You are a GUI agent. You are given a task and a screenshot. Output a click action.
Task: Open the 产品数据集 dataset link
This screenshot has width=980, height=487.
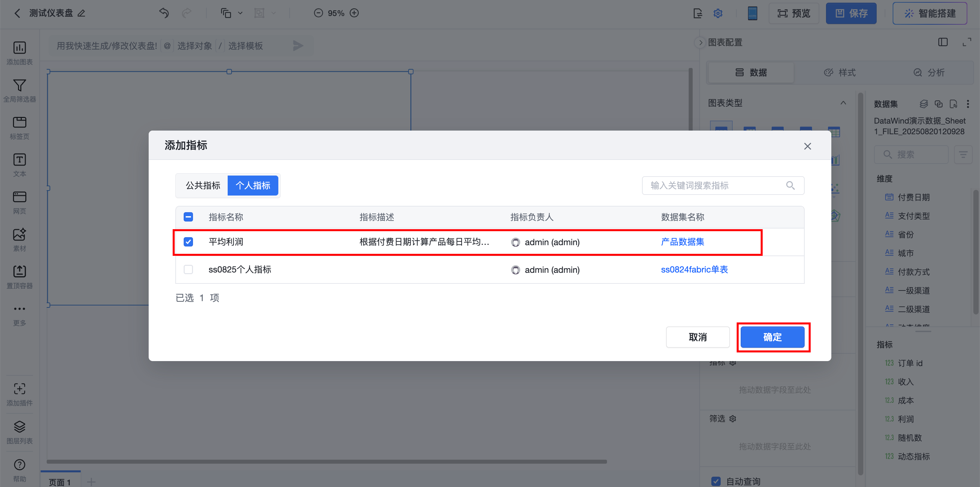tap(683, 242)
